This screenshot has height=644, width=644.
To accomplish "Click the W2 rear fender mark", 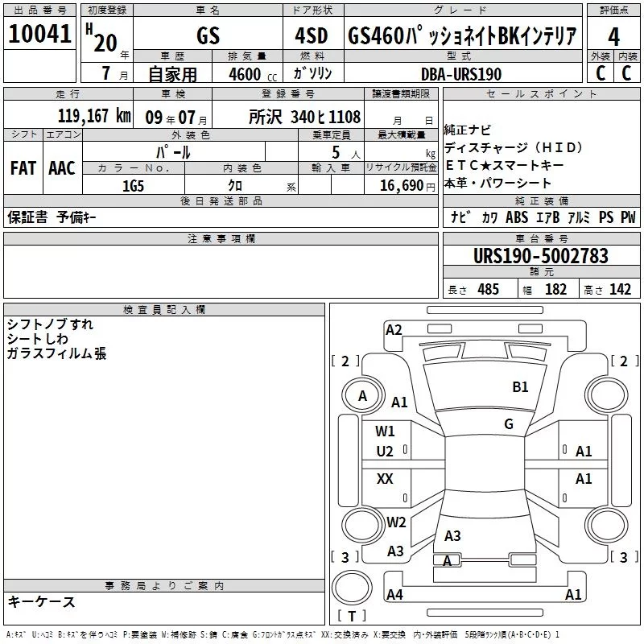I will coord(396,522).
